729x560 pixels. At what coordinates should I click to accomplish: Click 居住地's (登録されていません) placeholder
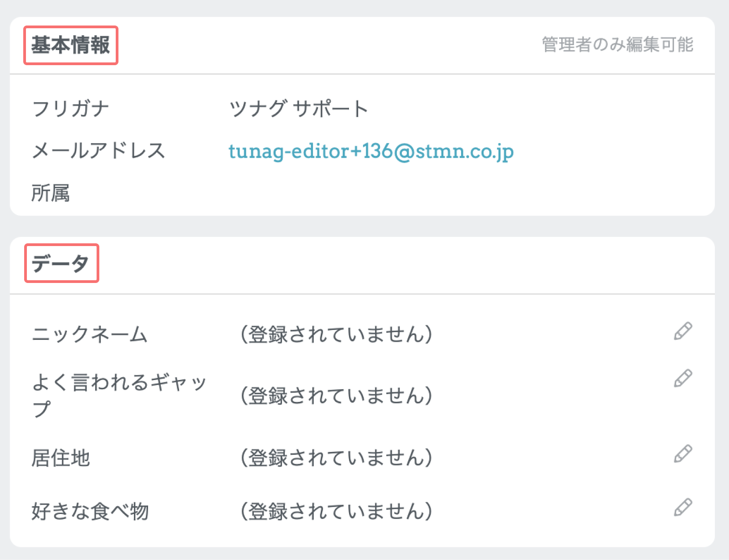click(336, 458)
